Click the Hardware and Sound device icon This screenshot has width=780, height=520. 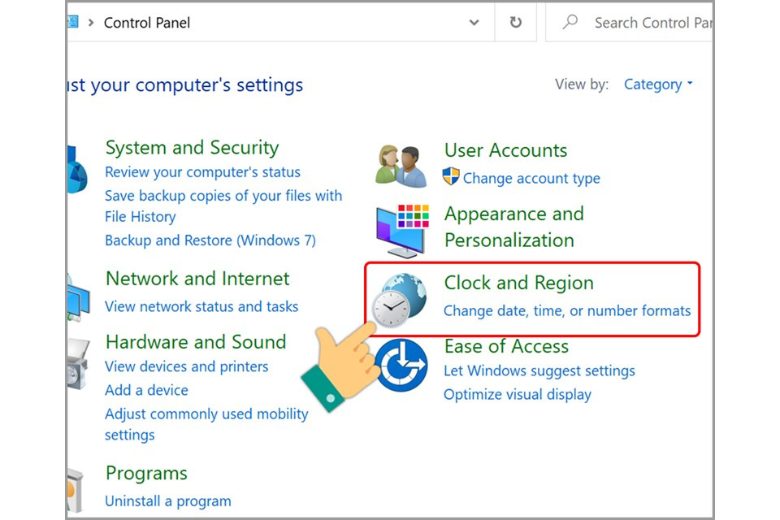coord(77,364)
